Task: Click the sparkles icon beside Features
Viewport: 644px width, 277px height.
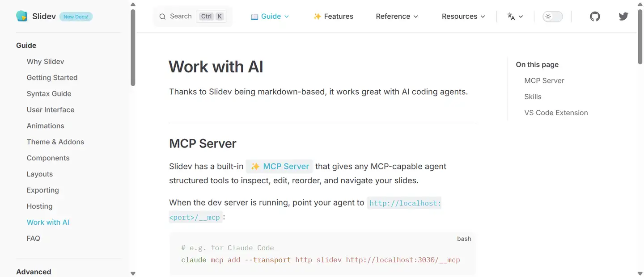Action: tap(317, 17)
